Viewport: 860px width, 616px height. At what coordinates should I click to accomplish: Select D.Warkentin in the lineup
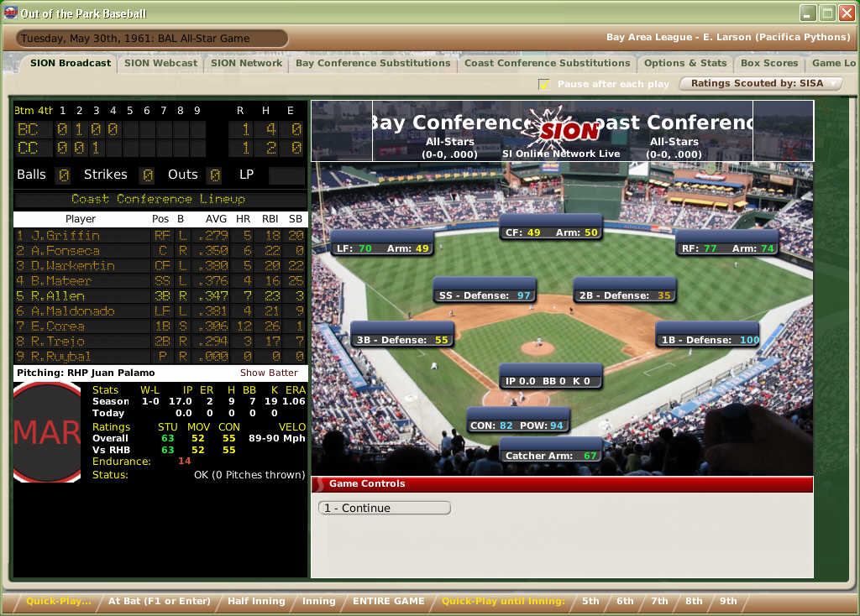click(160, 266)
